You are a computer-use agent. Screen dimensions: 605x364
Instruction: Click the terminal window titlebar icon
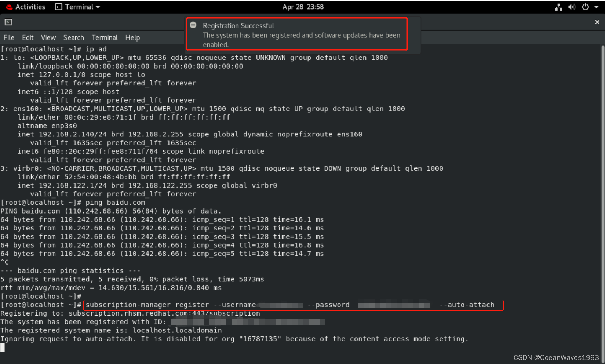coord(8,22)
